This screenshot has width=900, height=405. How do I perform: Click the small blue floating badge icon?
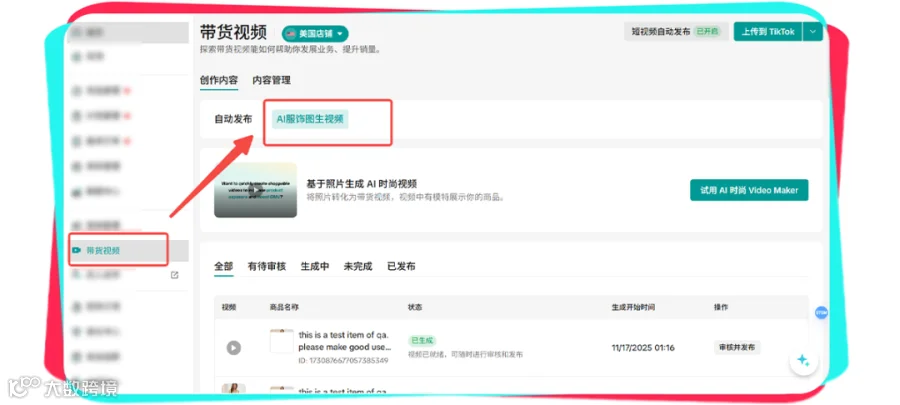pos(821,313)
